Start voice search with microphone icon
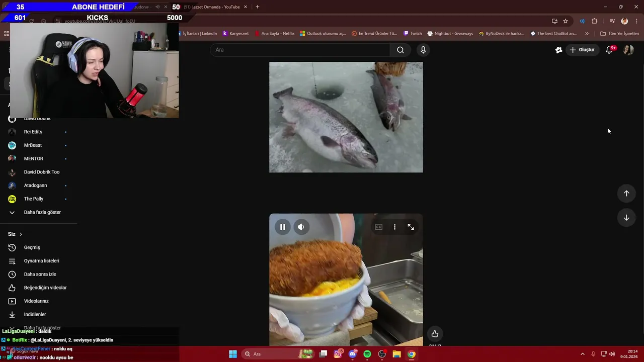644x362 pixels. tap(423, 50)
